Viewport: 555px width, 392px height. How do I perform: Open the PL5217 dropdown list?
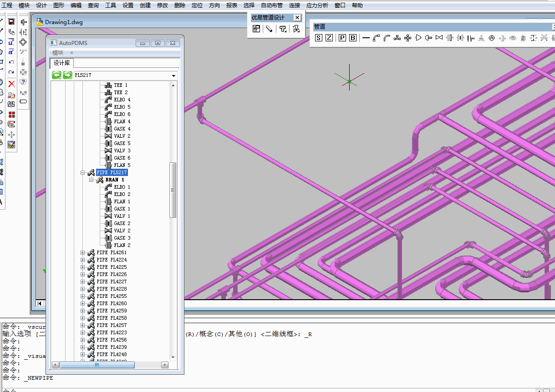[x=173, y=75]
